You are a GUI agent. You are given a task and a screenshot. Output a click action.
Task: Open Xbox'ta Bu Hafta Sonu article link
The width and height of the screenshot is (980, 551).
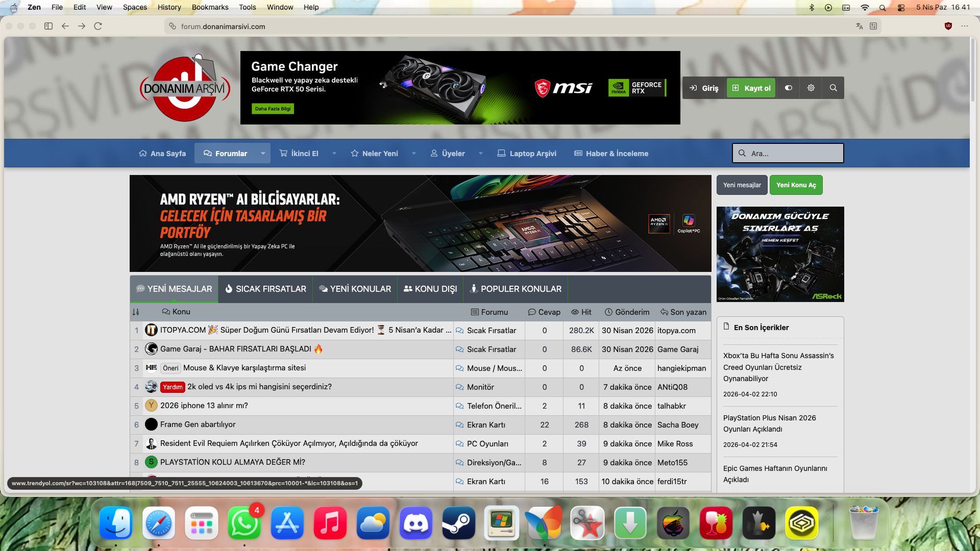(x=778, y=367)
